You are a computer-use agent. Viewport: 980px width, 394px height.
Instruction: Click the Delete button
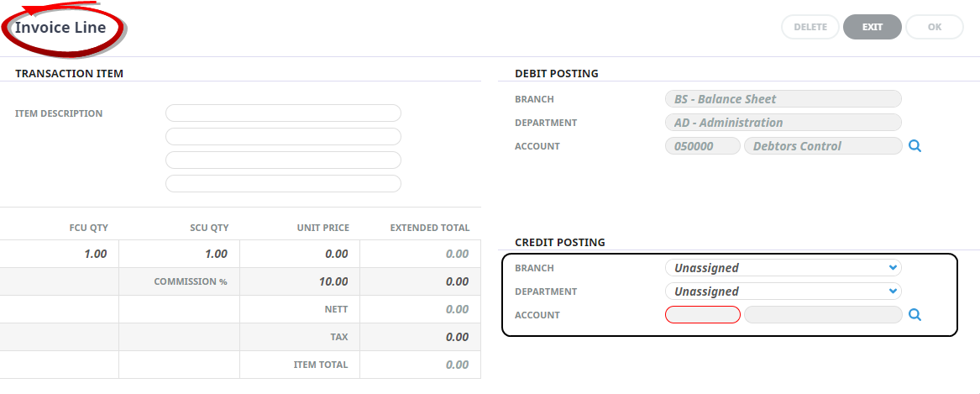pyautogui.click(x=810, y=27)
